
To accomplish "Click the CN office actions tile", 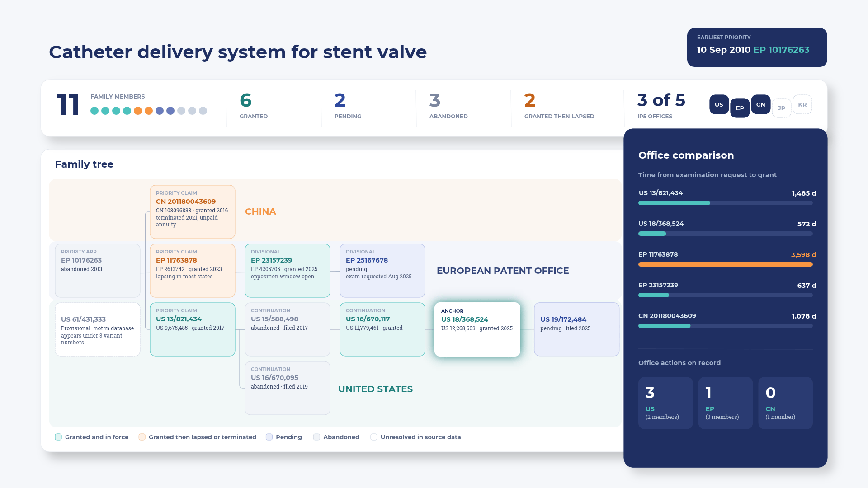I will [785, 403].
